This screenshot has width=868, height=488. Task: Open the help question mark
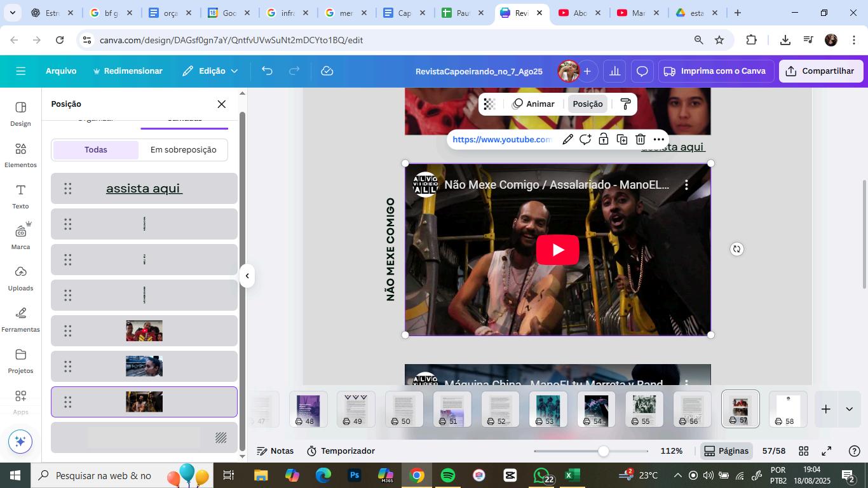point(855,451)
